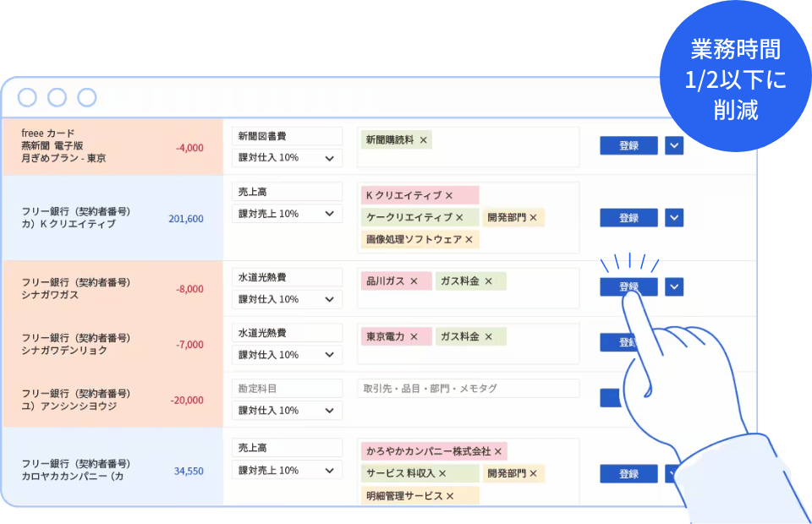Click 登録 for the カロヤカカンパニー row
This screenshot has width=812, height=524.
click(x=629, y=473)
